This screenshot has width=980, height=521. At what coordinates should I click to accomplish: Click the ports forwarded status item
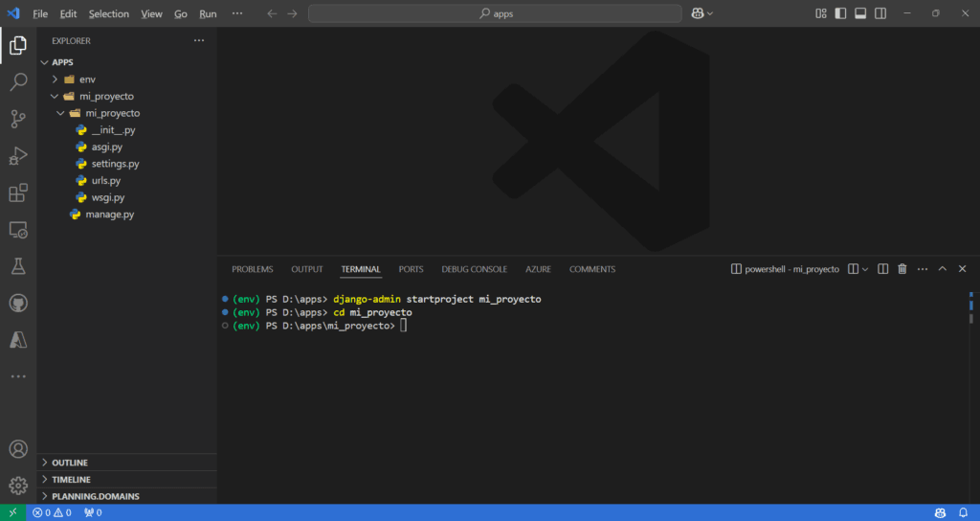coord(93,513)
